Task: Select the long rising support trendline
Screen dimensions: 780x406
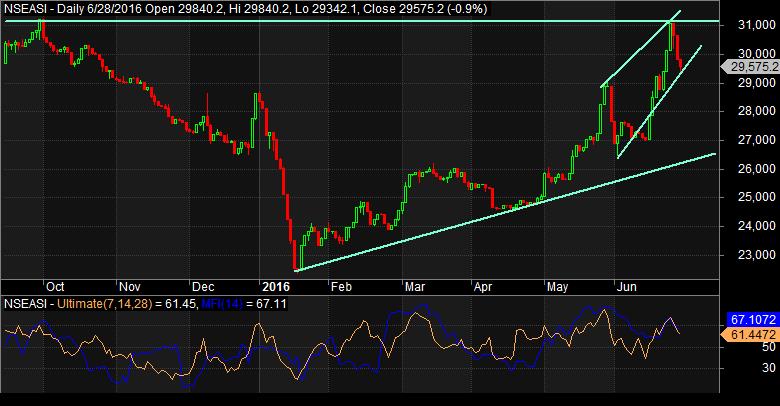Action: [505, 212]
